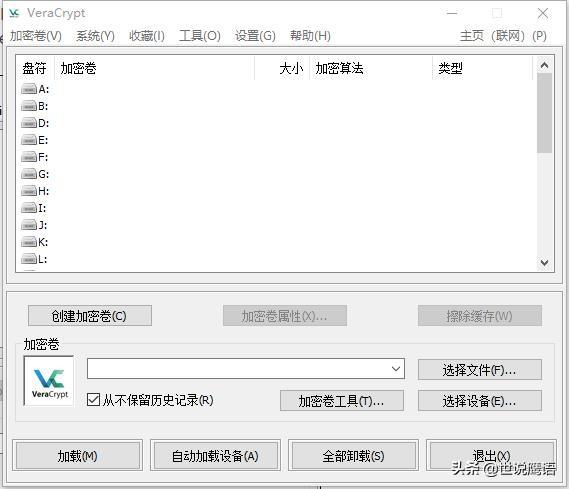Click the drive icon beside A:
The image size is (569, 489).
(29, 89)
